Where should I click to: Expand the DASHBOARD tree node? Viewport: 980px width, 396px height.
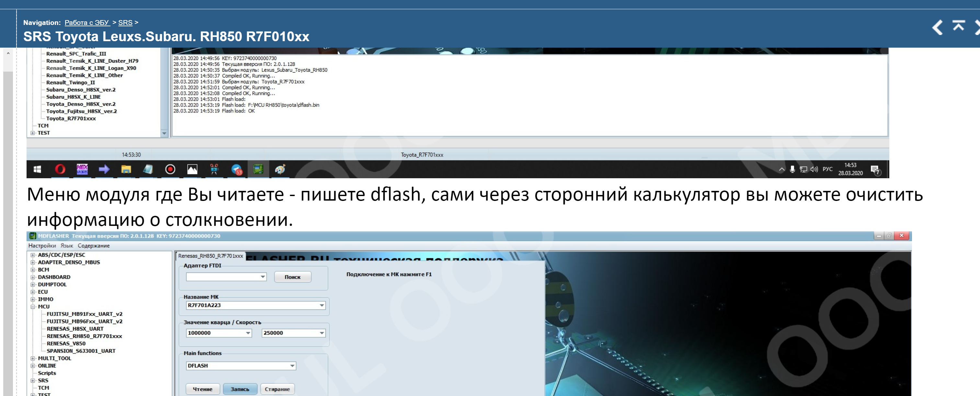point(33,277)
